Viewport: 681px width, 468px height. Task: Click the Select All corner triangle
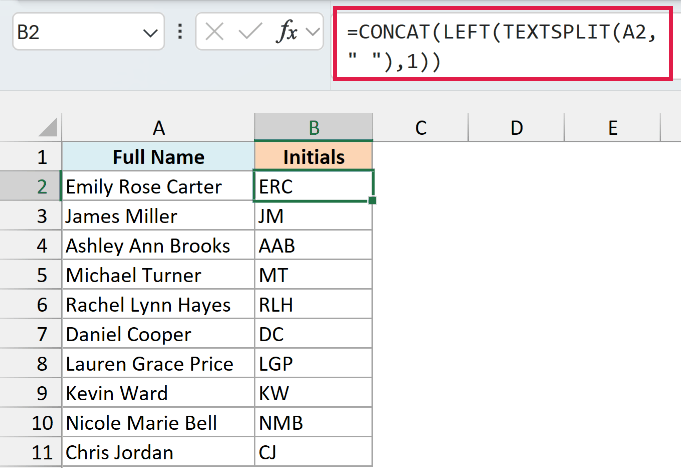pyautogui.click(x=48, y=128)
